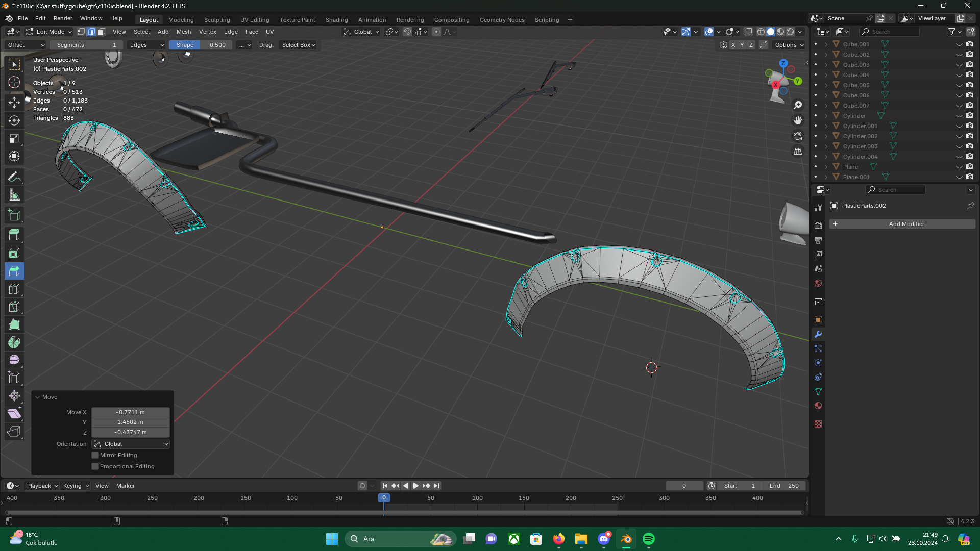Select the Loop Cut tool
The width and height of the screenshot is (980, 551).
(x=14, y=289)
